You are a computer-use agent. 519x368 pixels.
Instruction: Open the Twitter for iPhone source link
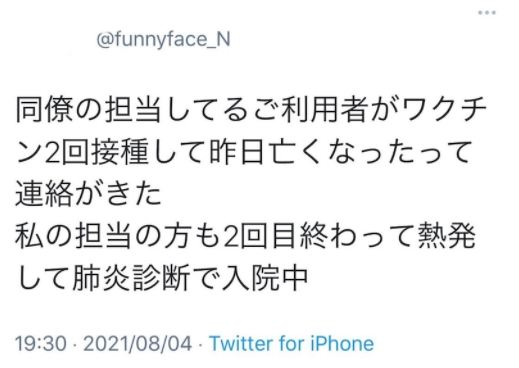[291, 343]
